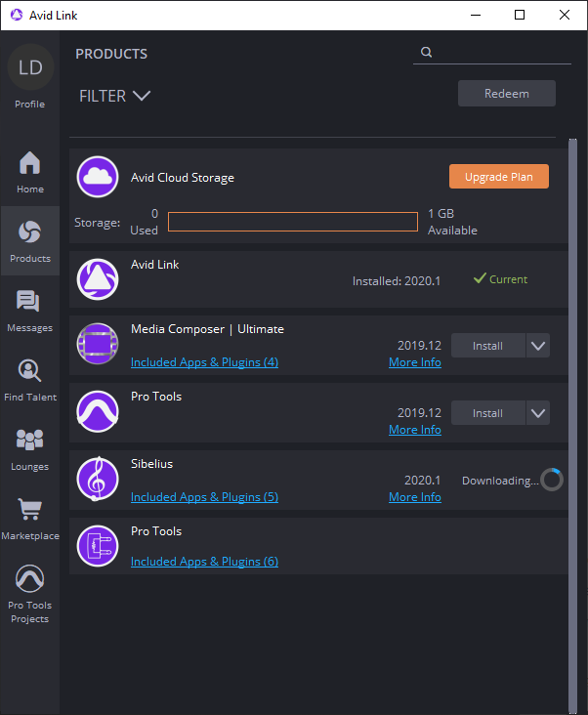Install Media Composer Ultimate

pos(487,346)
